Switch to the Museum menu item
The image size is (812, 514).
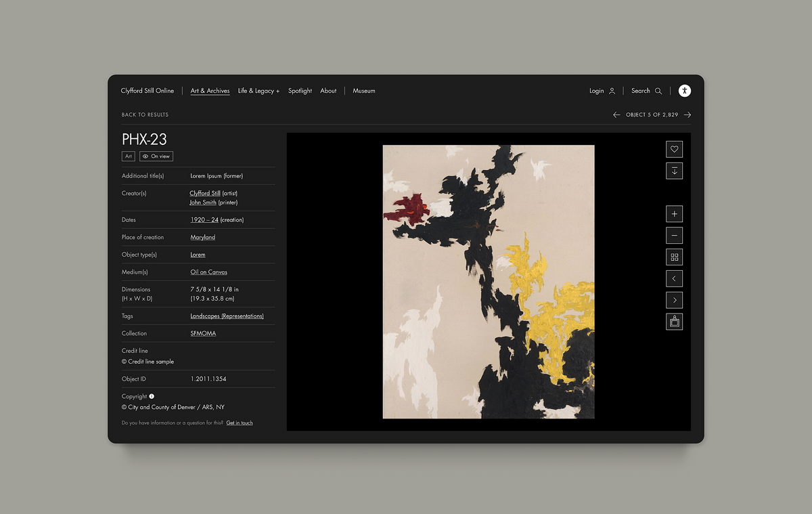click(x=363, y=90)
